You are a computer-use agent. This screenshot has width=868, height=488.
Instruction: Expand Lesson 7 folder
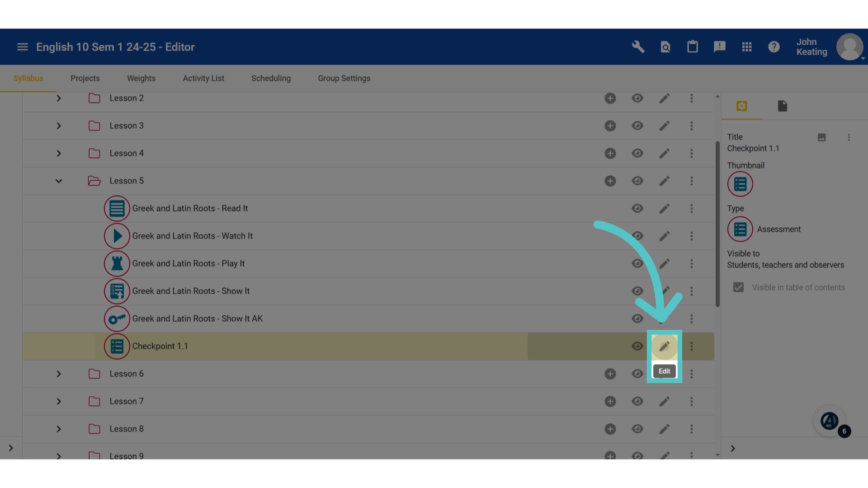coord(59,401)
